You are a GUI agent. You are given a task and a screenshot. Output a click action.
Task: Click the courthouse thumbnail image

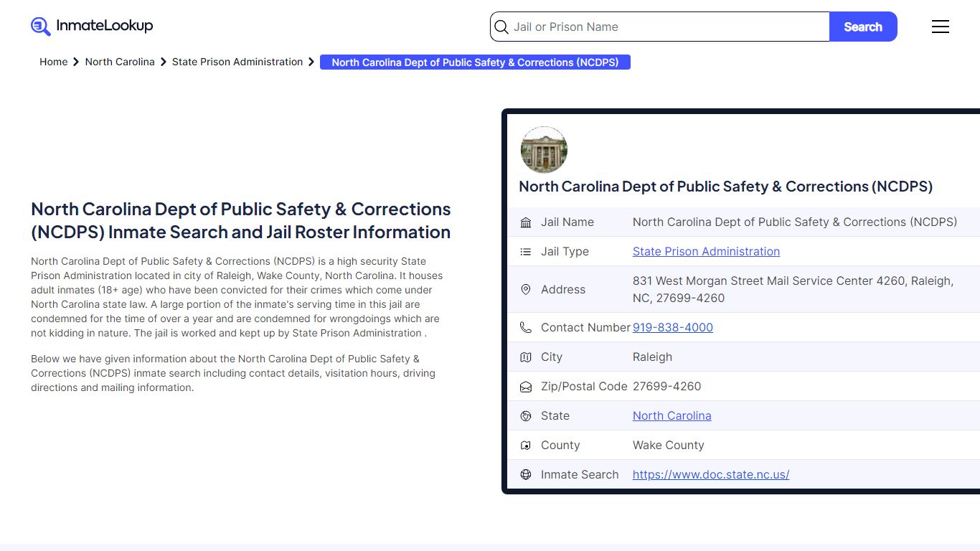(544, 150)
